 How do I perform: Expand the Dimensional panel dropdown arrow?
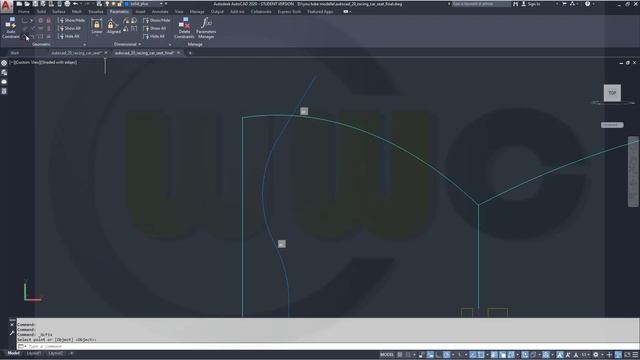(140, 44)
